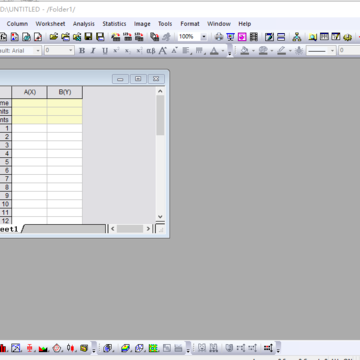The height and width of the screenshot is (360, 360).
Task: Click the stock candlestick plot icon
Action: (70, 348)
